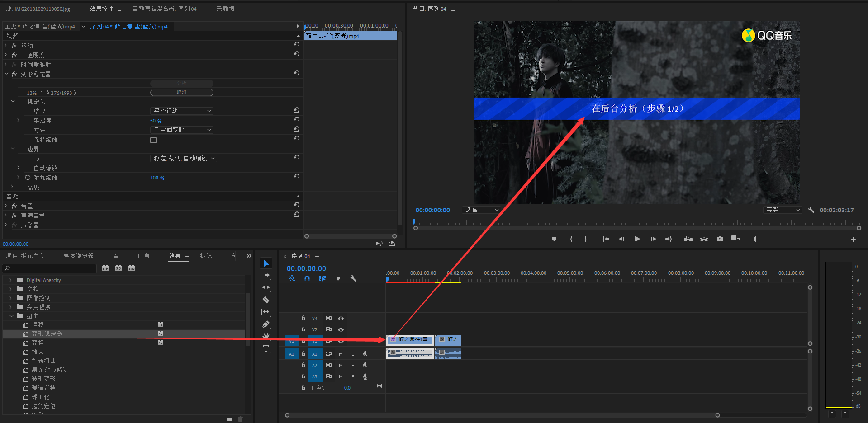
Task: Open program monitor settings wrench
Action: pos(811,210)
